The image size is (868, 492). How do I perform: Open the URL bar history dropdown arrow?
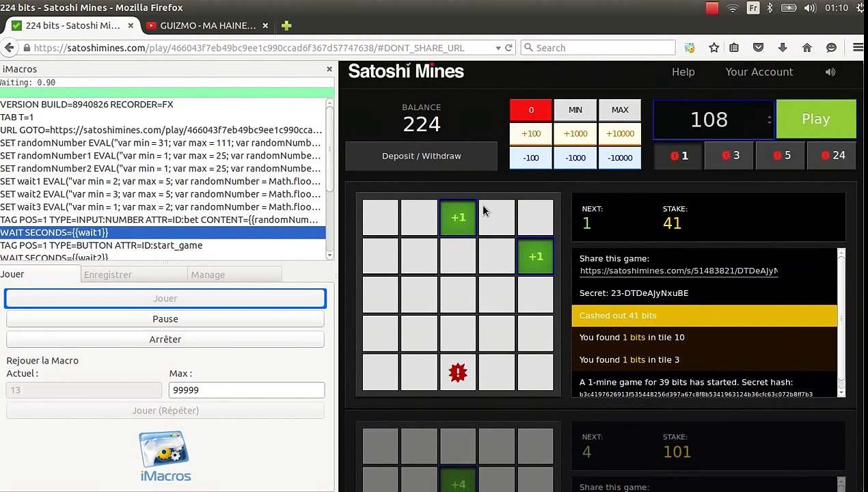pos(498,48)
